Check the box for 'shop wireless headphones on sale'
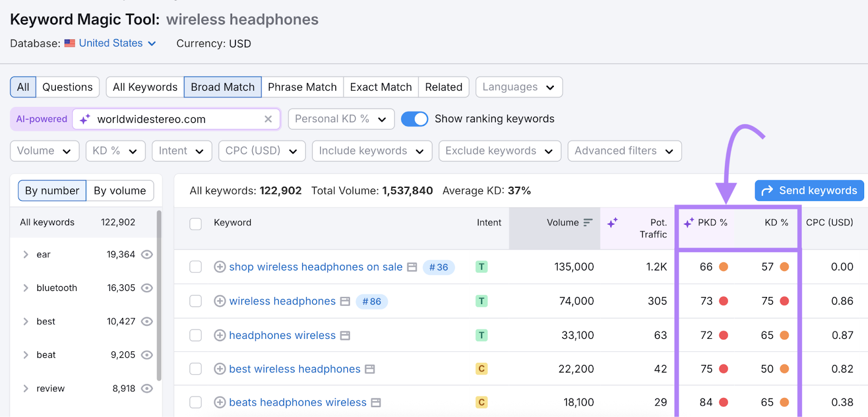 click(196, 267)
